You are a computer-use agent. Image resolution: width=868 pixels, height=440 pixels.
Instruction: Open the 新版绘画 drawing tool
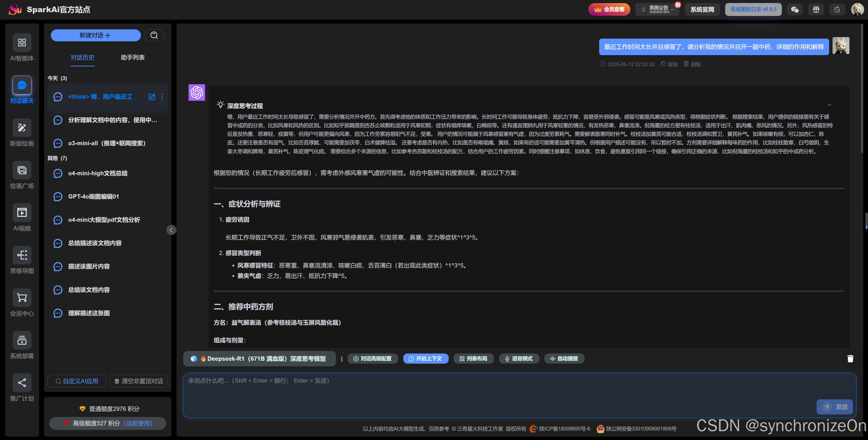(22, 128)
